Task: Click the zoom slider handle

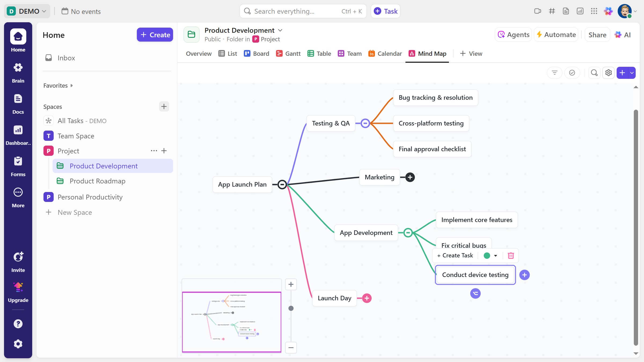Action: (291, 308)
